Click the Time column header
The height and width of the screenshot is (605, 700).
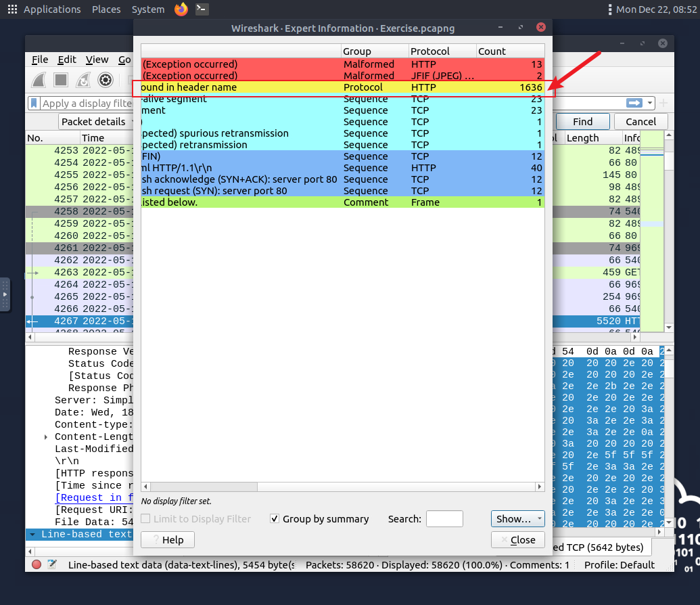pos(106,137)
